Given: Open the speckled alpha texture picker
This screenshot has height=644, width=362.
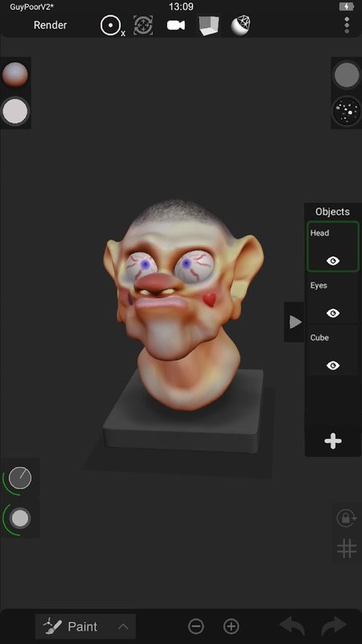Looking at the screenshot, I should [347, 111].
